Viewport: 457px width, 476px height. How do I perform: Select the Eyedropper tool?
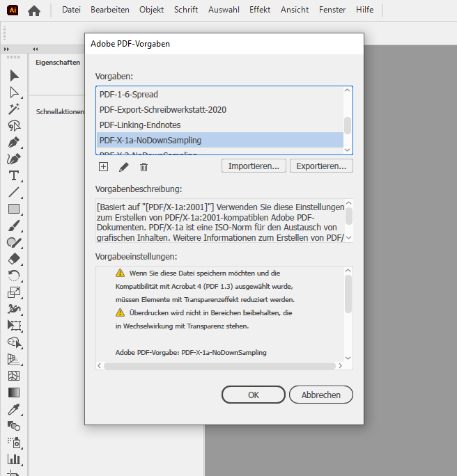(14, 409)
